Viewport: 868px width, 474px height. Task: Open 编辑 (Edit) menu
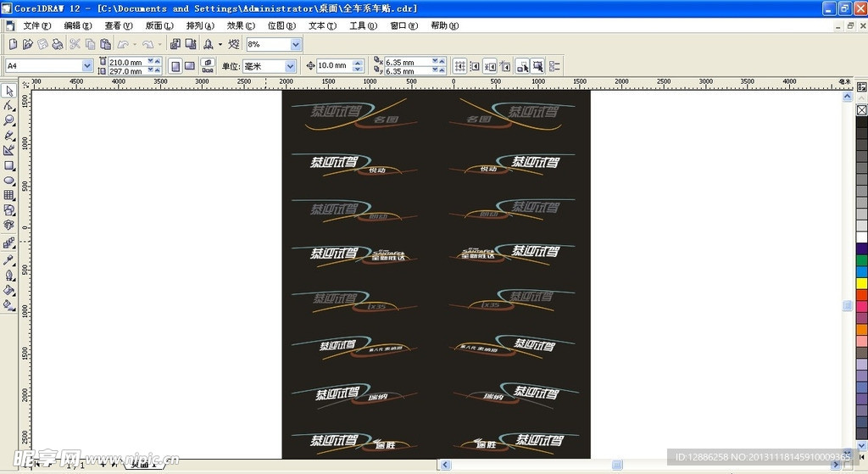(77, 25)
